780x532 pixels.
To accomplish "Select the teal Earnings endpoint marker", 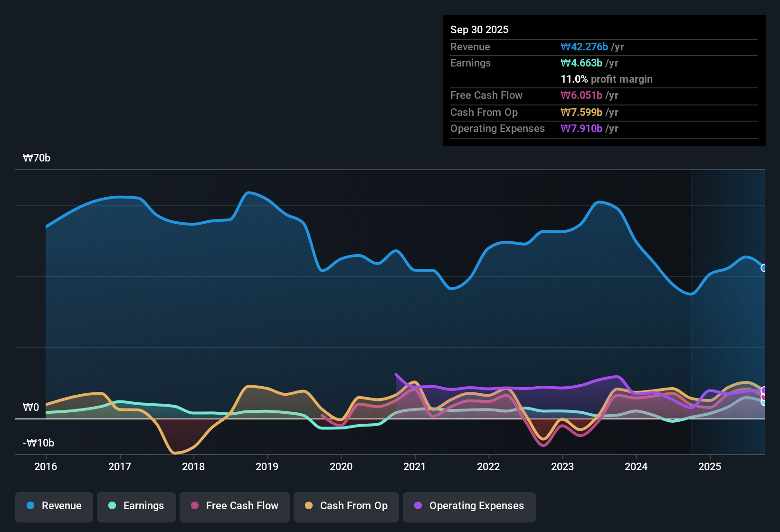I will point(764,402).
